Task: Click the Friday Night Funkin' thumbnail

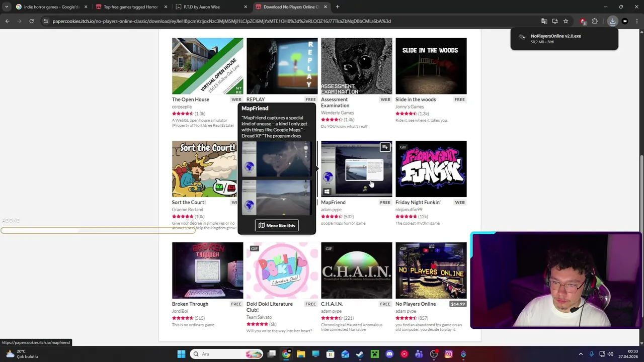Action: [x=431, y=169]
